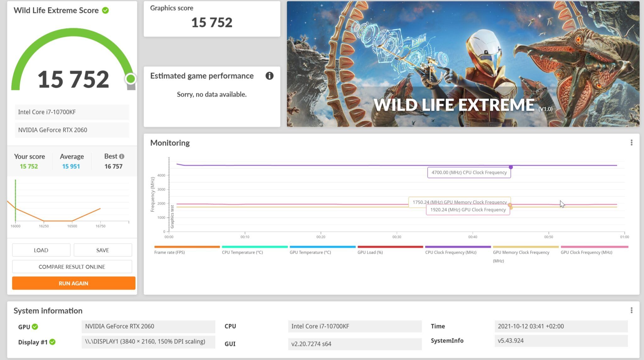644x360 pixels.
Task: Click the 1920.24 MHz GPU Clock Frequency tooltip
Action: point(468,210)
